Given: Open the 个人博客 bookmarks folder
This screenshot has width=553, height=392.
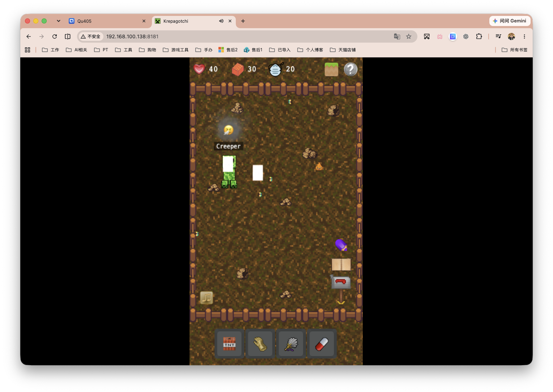Looking at the screenshot, I should tap(310, 50).
